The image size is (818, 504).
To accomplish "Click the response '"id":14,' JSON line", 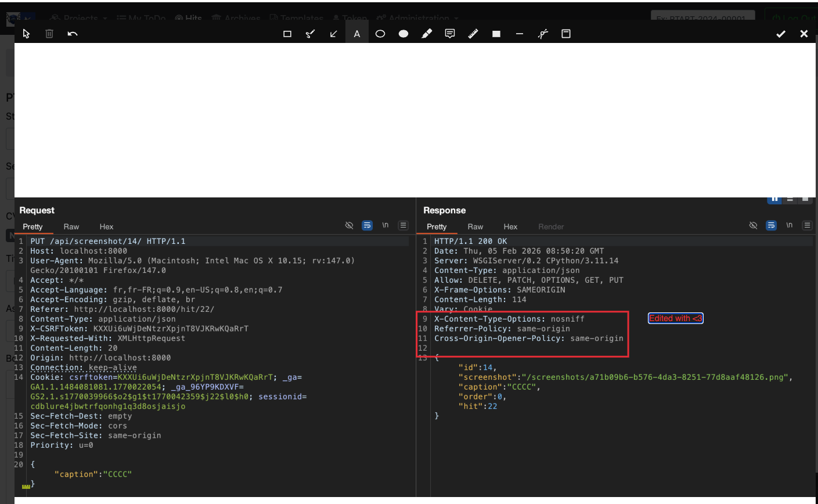I will pyautogui.click(x=478, y=368).
